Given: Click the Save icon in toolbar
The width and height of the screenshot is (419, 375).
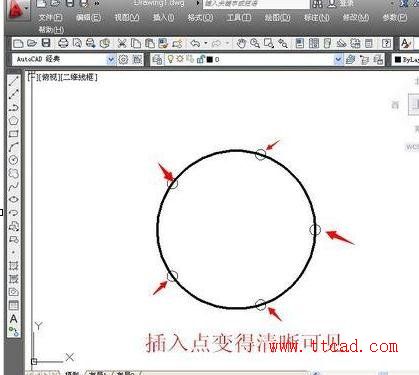Looking at the screenshot, I should [46, 43].
